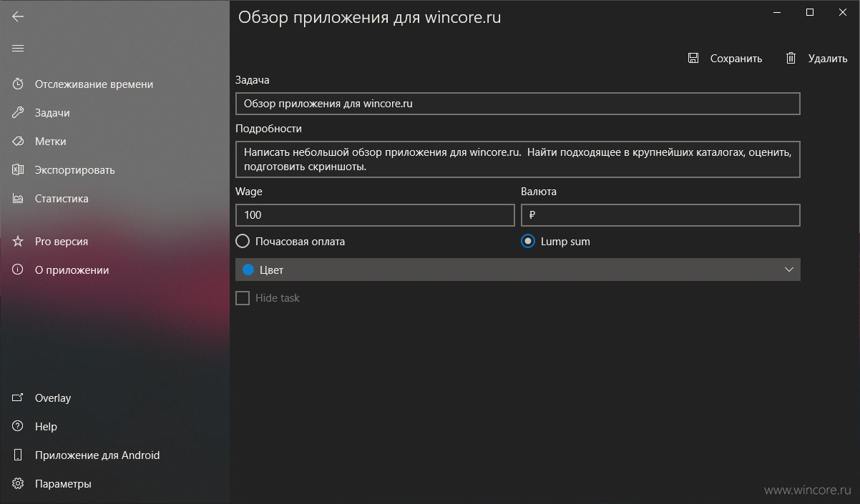Viewport: 860px width, 504px height.
Task: Open the Help menu entry
Action: point(46,426)
